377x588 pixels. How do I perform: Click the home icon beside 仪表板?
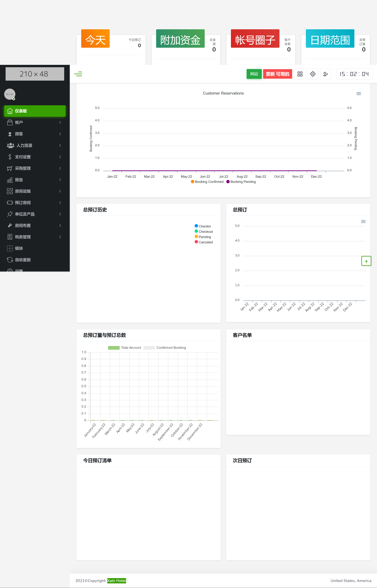click(x=10, y=111)
